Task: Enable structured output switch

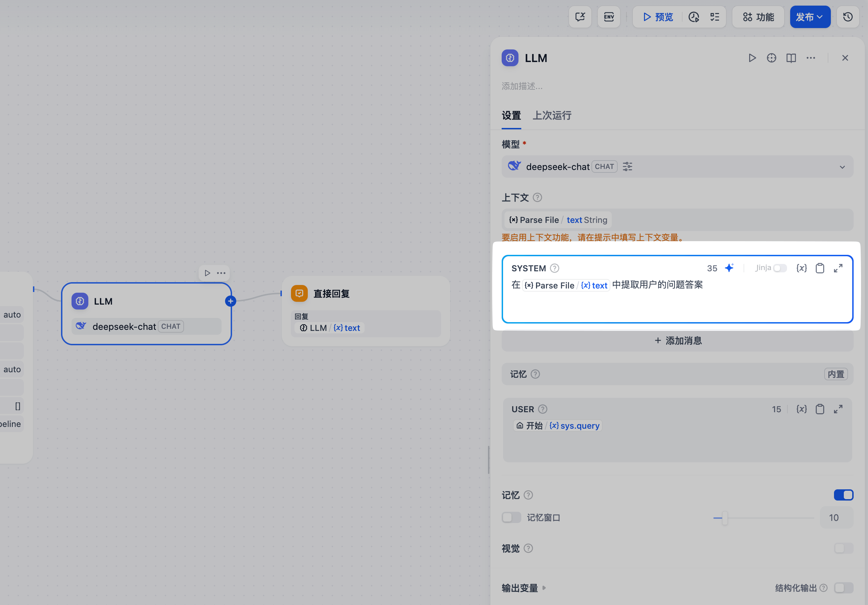Action: click(x=843, y=587)
